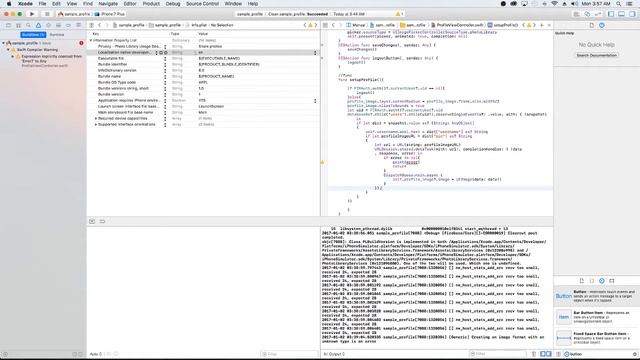Show the Assistant editor layout

[587, 14]
